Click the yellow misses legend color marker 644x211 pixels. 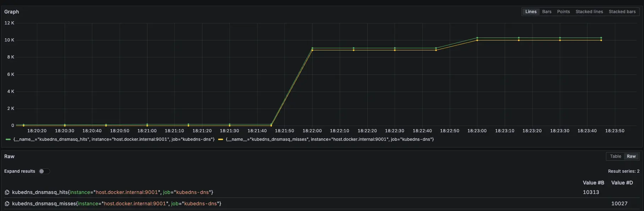(221, 139)
